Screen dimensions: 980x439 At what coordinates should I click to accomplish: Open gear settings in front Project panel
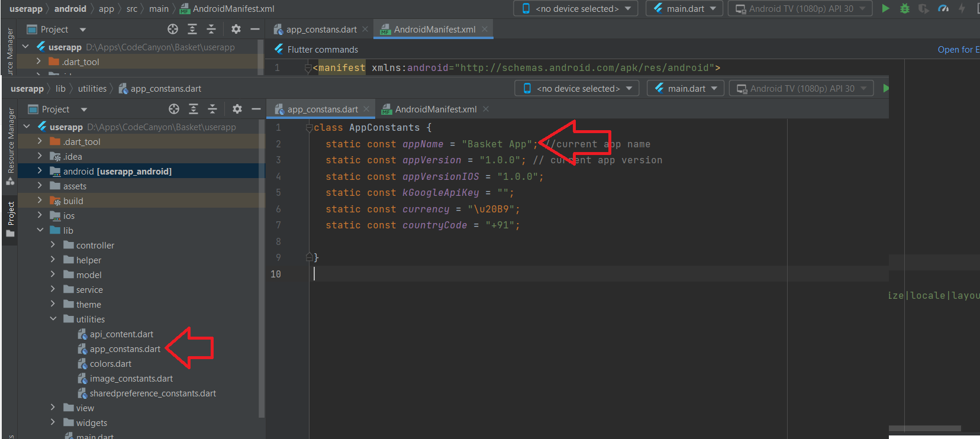coord(237,109)
